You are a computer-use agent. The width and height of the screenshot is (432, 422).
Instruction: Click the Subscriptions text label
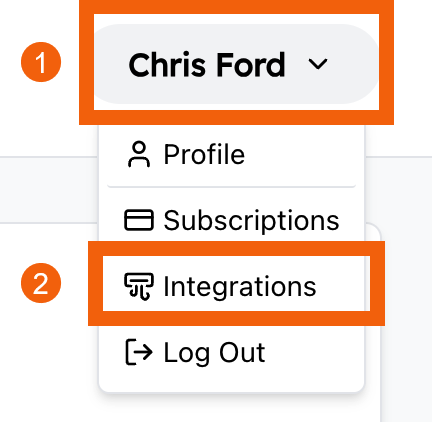point(252,221)
